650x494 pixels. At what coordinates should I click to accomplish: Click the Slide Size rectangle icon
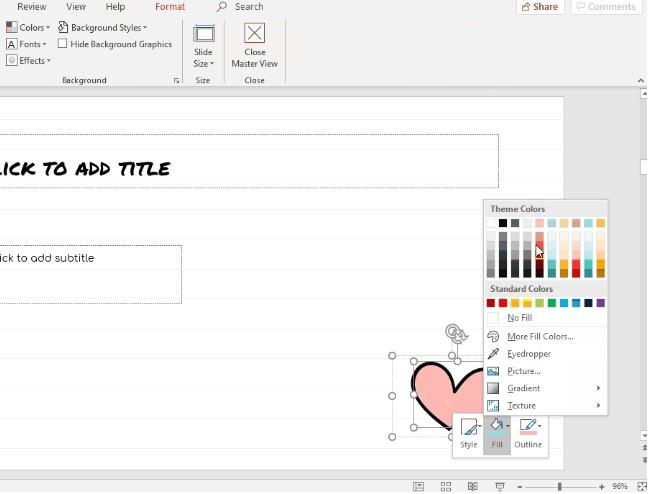(x=204, y=34)
